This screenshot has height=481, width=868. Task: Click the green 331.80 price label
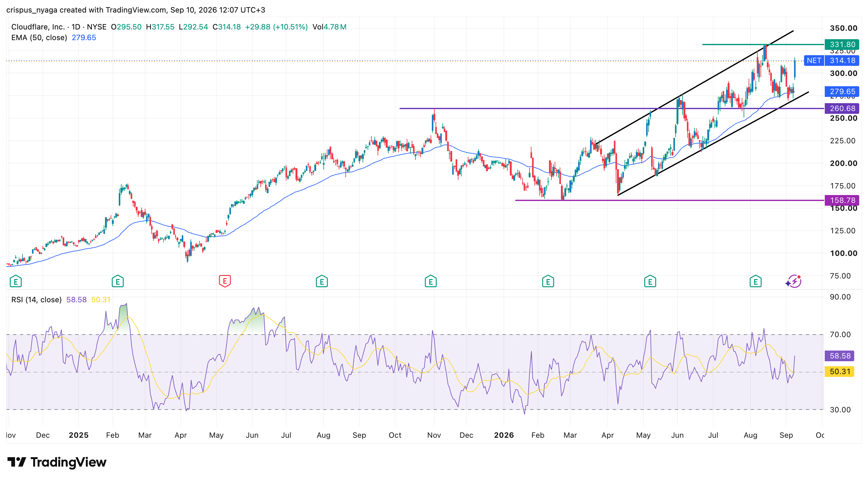(842, 45)
